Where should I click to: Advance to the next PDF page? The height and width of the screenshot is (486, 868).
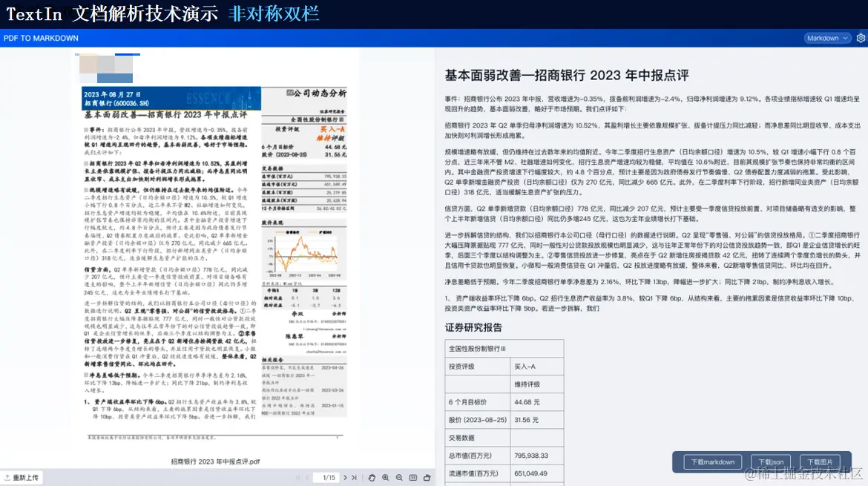tap(346, 477)
